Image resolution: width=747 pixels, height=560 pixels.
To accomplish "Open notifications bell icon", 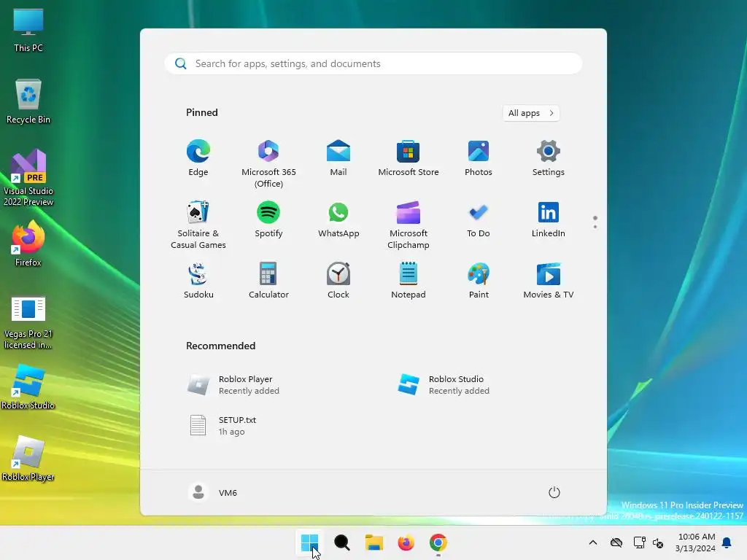I will click(x=727, y=542).
